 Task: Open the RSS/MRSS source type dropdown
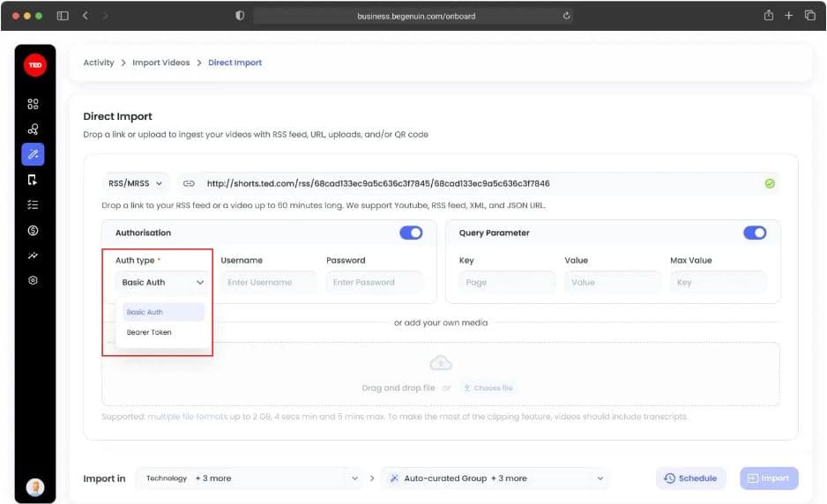136,183
